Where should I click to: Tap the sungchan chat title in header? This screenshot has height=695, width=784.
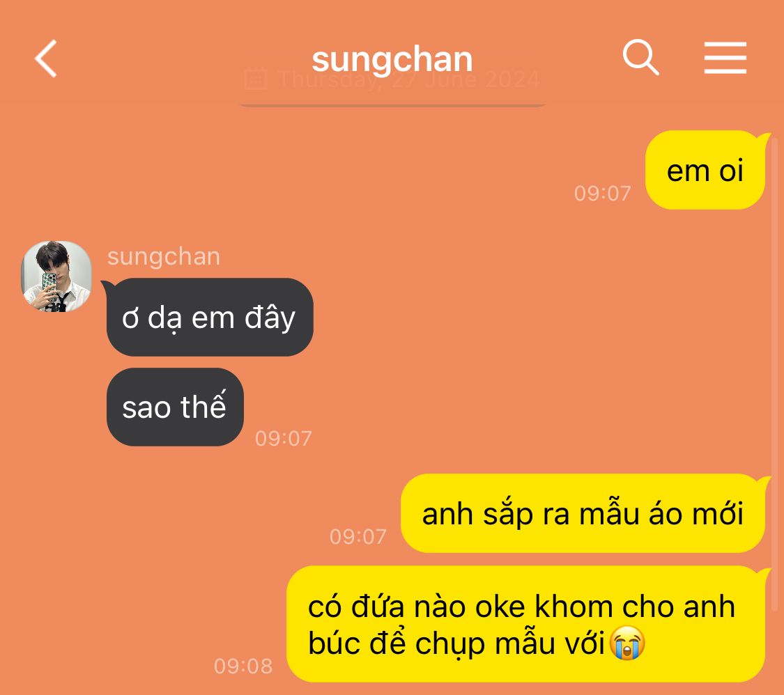392,59
